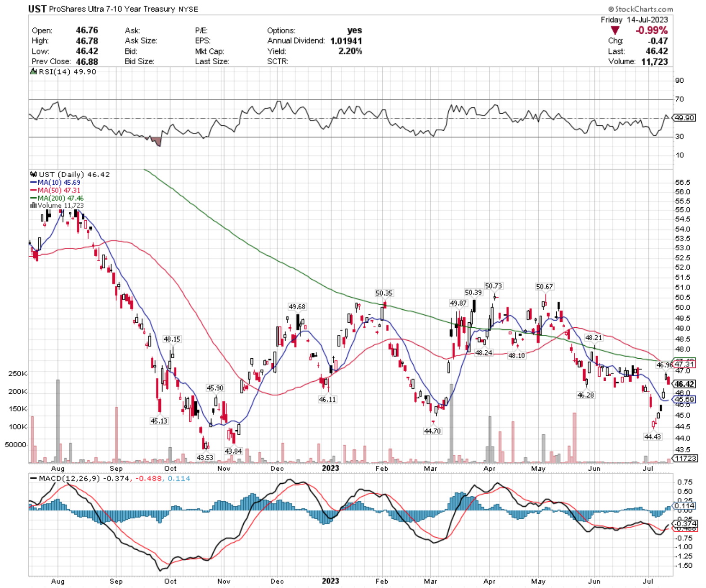
Task: Click the 46.11 price annotation
Action: [327, 399]
